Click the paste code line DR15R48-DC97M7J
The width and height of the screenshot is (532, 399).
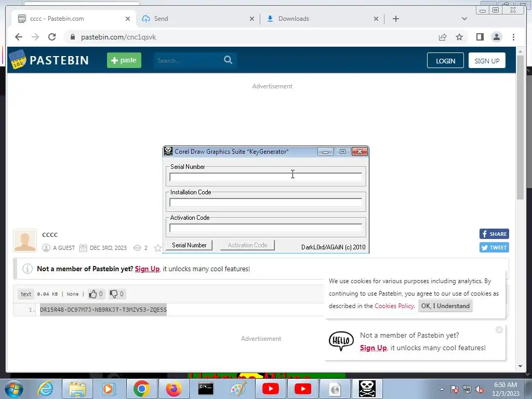103,310
